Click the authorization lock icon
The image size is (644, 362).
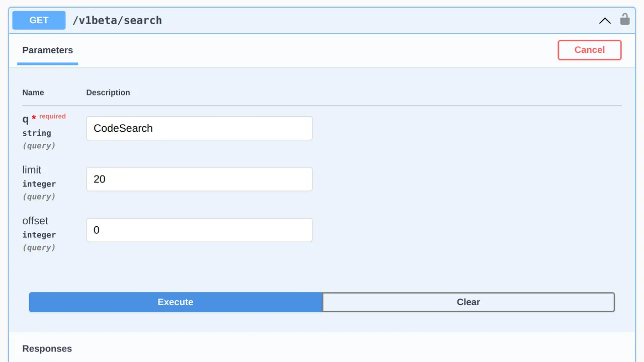coord(624,20)
